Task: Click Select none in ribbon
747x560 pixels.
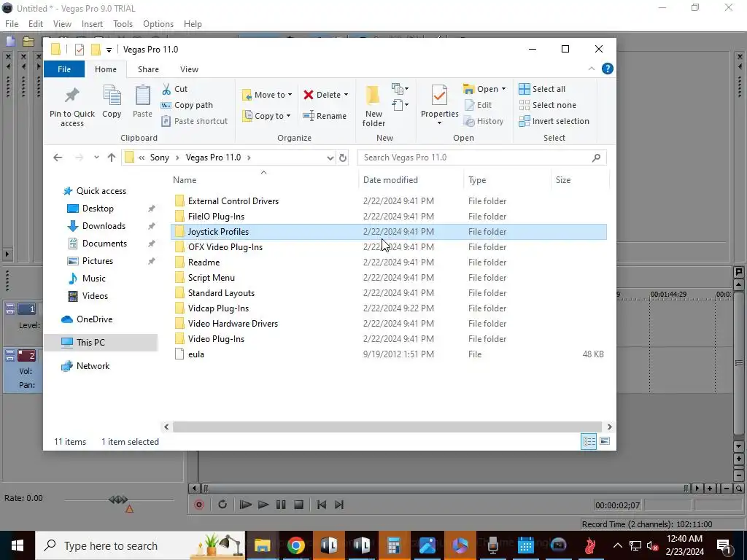Action: click(x=547, y=105)
